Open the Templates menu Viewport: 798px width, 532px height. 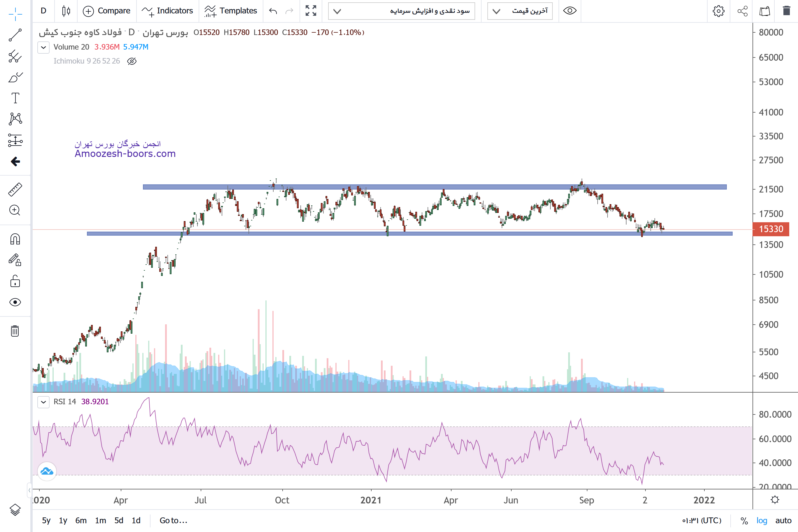pos(231,11)
